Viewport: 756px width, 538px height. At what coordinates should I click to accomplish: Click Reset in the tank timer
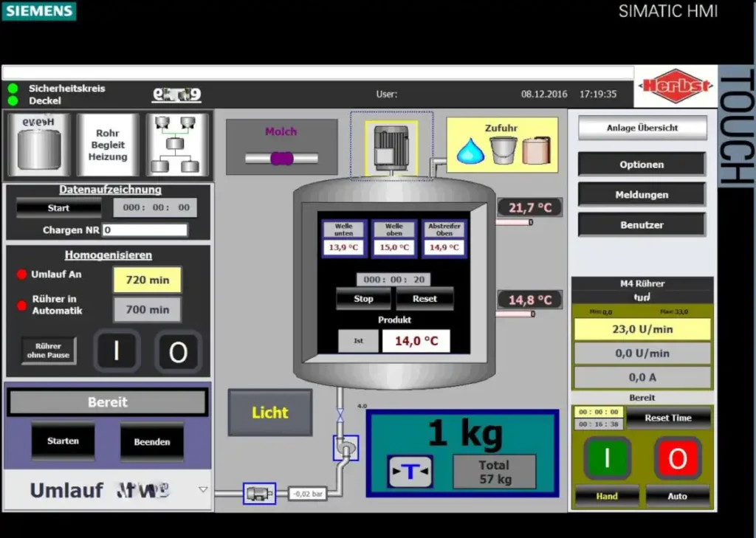pos(425,299)
